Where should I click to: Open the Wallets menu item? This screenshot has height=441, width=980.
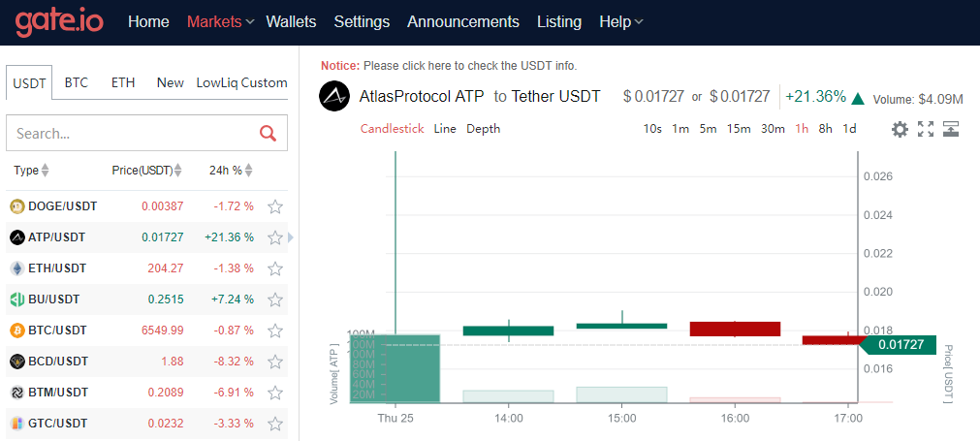(291, 21)
